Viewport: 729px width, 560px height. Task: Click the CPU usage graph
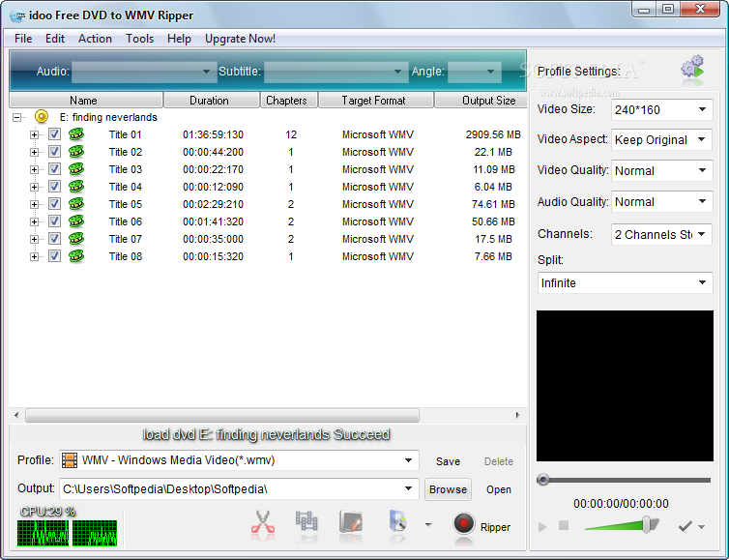[67, 533]
